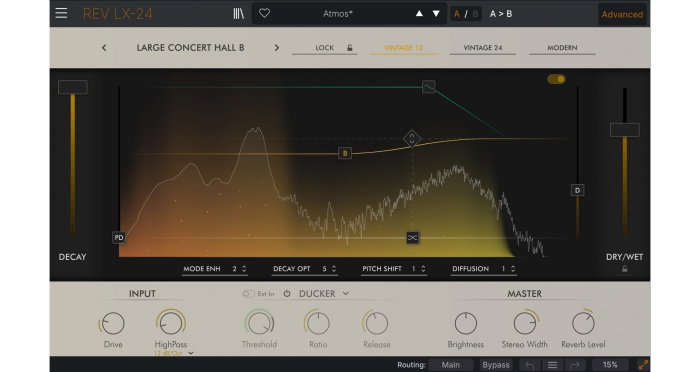Open the Atmos preset name menu
This screenshot has width=700, height=372.
tap(338, 14)
